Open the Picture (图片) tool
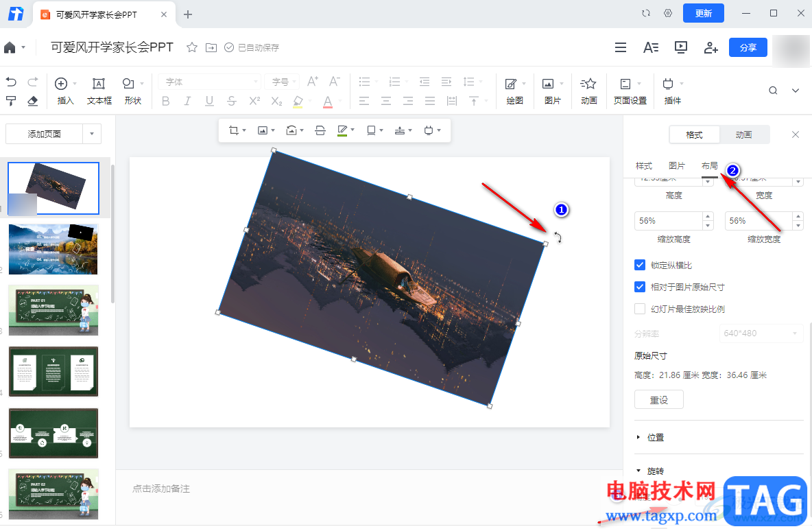This screenshot has height=529, width=812. pos(553,91)
